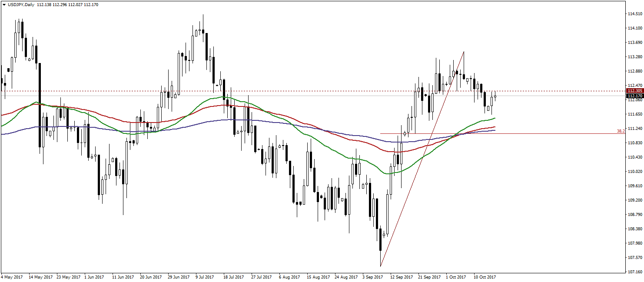Image resolution: width=644 pixels, height=282 pixels.
Task: Click the USDJPY,Daily chart title
Action: 21,4
